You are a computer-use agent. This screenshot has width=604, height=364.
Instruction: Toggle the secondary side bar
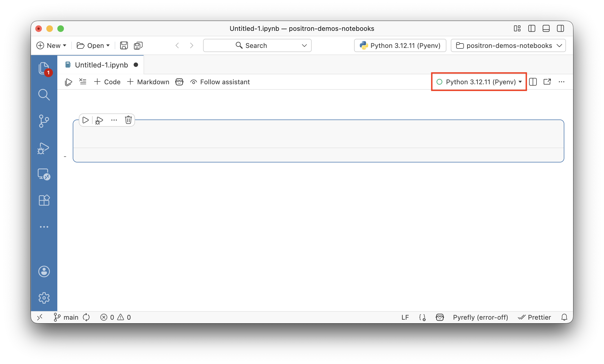point(560,28)
